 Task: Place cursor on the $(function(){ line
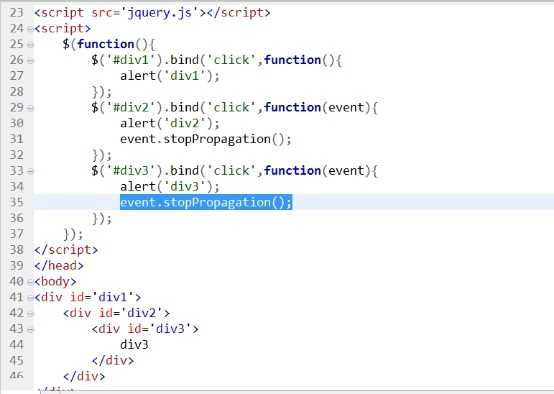pos(109,44)
